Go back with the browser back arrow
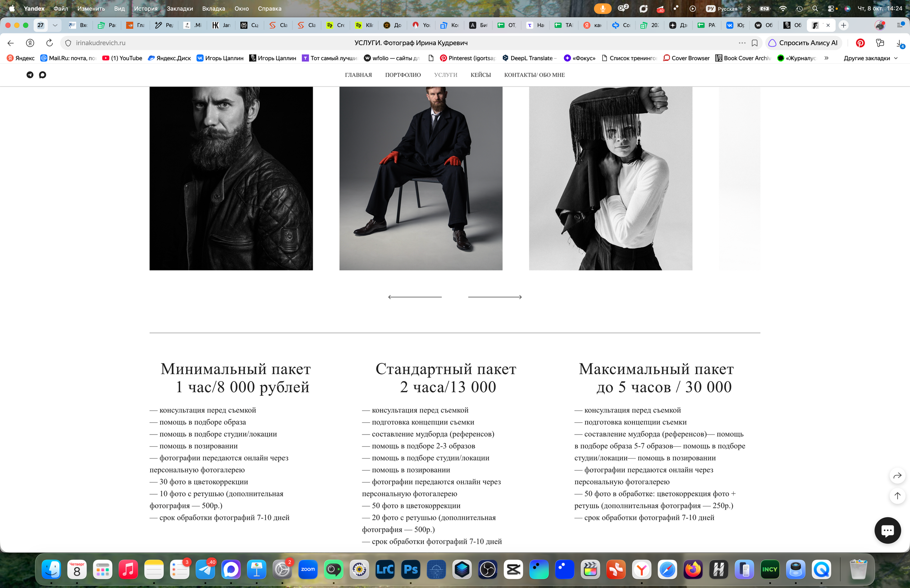Image resolution: width=910 pixels, height=588 pixels. [11, 43]
